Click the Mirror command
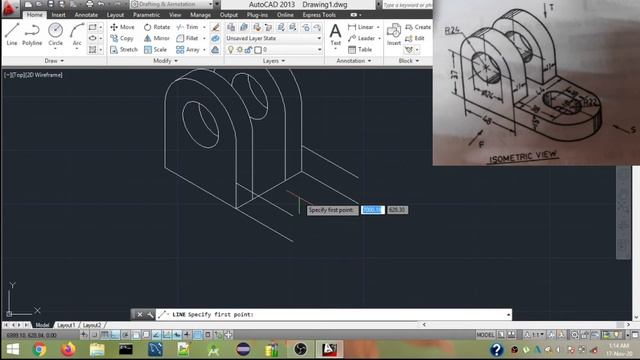Viewport: 640px width, 360px height. pos(157,38)
